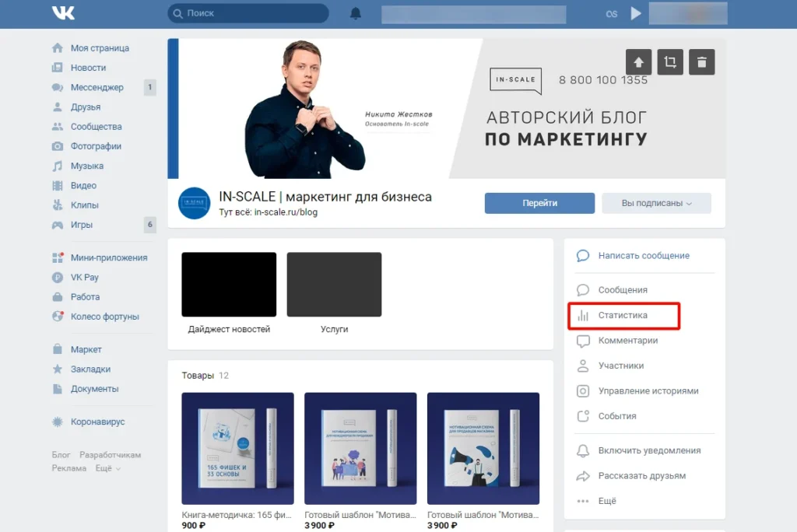Viewport: 797px width, 532px height.
Task: Click the Перейти button
Action: click(x=539, y=203)
